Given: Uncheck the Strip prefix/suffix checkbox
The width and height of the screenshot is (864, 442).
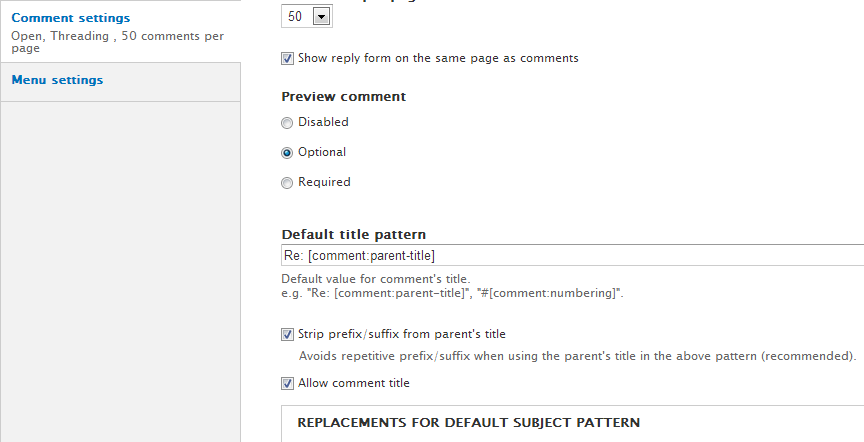Looking at the screenshot, I should coord(288,334).
